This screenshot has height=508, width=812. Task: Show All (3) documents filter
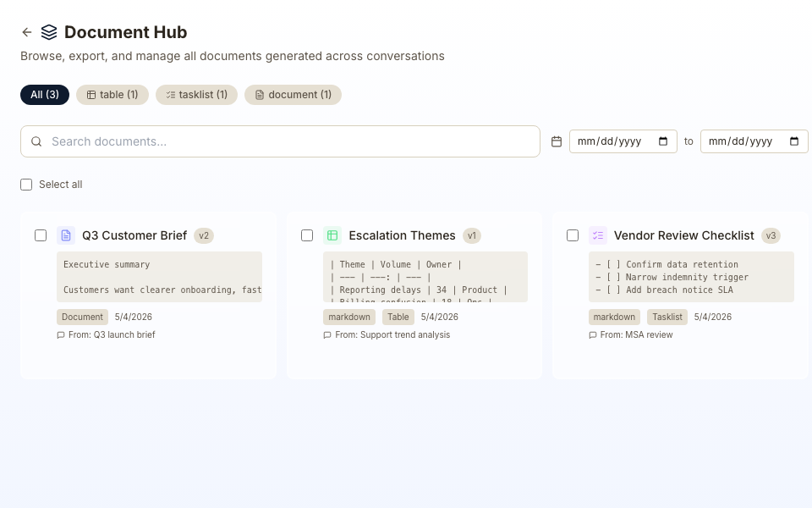click(x=45, y=95)
